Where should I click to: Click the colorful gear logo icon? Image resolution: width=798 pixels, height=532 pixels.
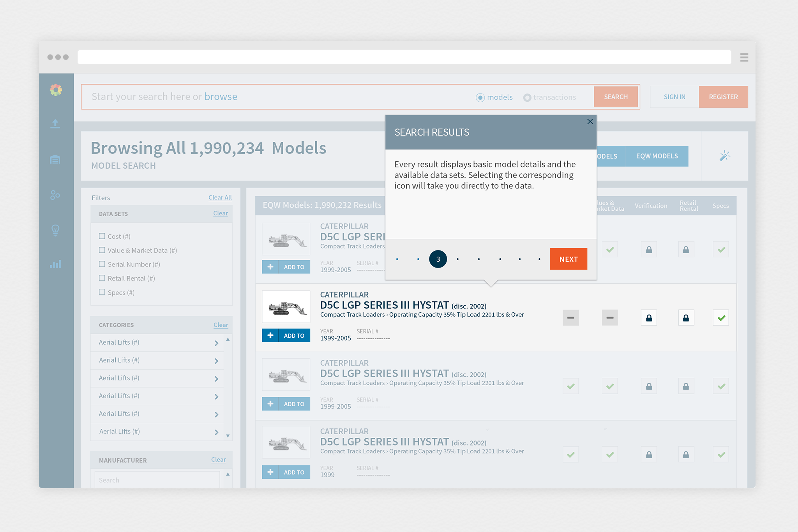click(x=56, y=90)
